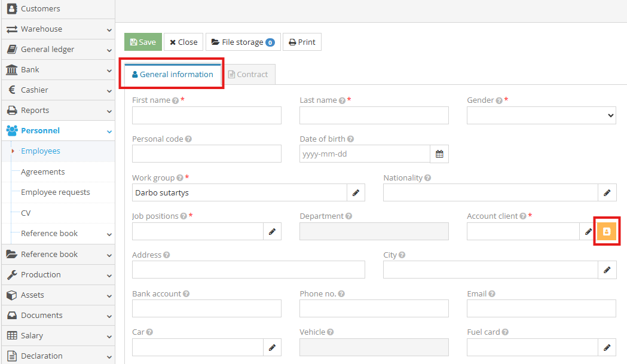
Task: Click the orange Account client contact icon
Action: click(607, 231)
